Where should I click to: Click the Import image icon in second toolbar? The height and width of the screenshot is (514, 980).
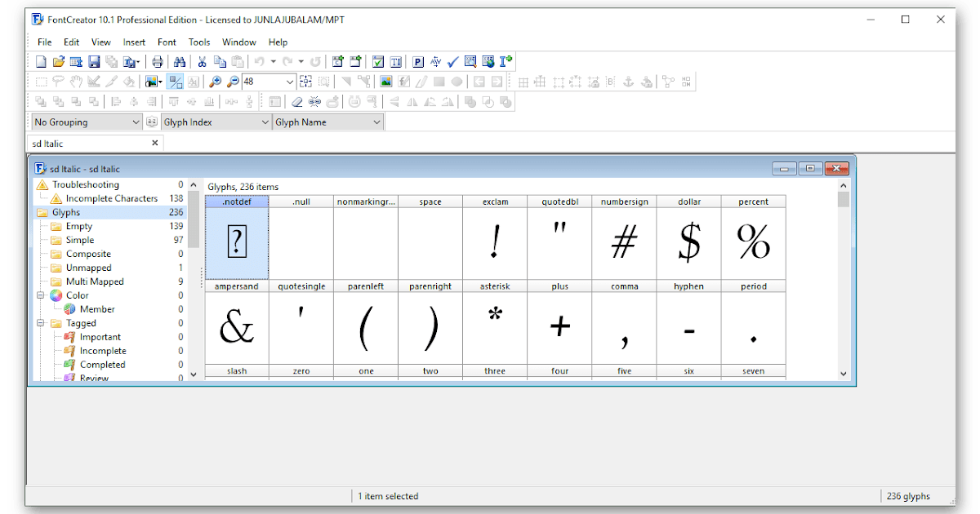tap(386, 82)
